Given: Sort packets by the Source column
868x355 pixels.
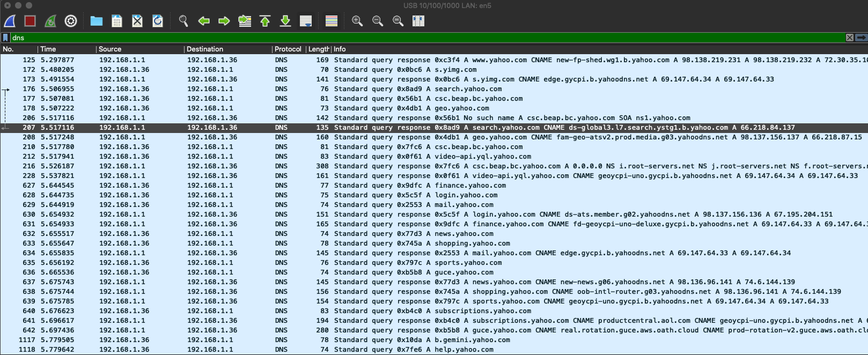Looking at the screenshot, I should tap(140, 49).
